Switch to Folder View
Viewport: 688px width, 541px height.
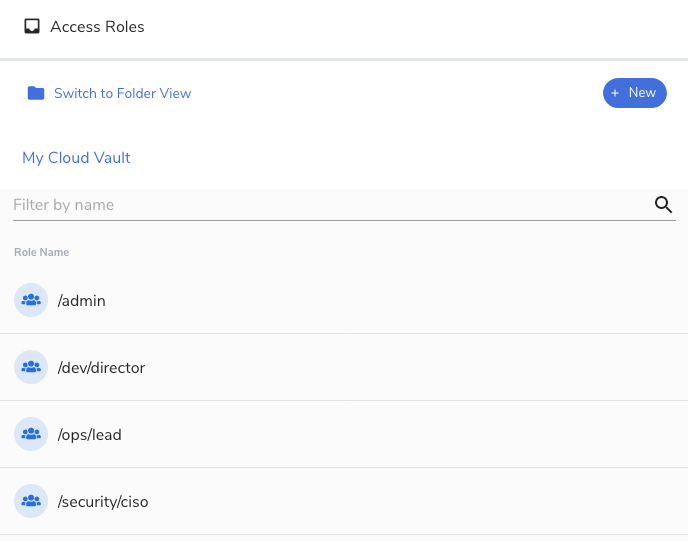click(122, 93)
